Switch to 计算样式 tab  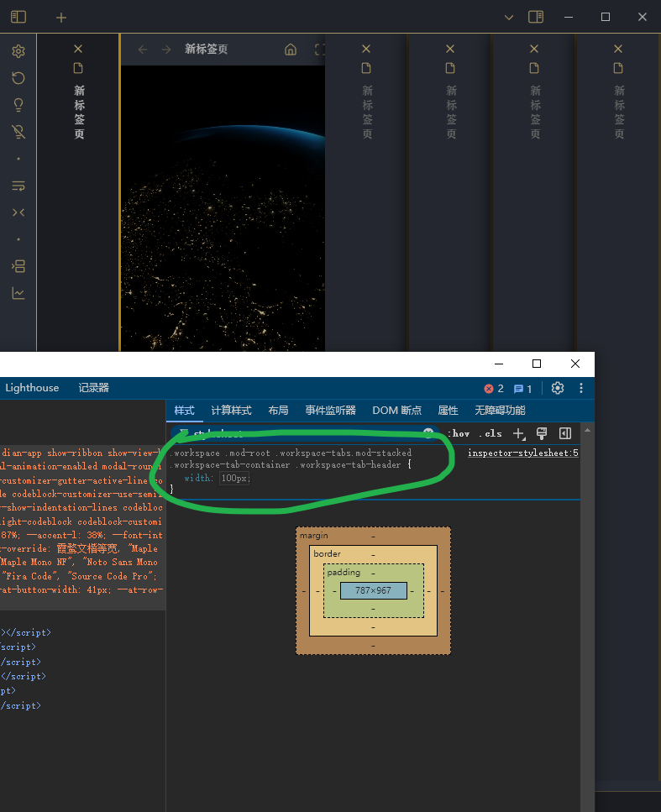click(x=231, y=411)
